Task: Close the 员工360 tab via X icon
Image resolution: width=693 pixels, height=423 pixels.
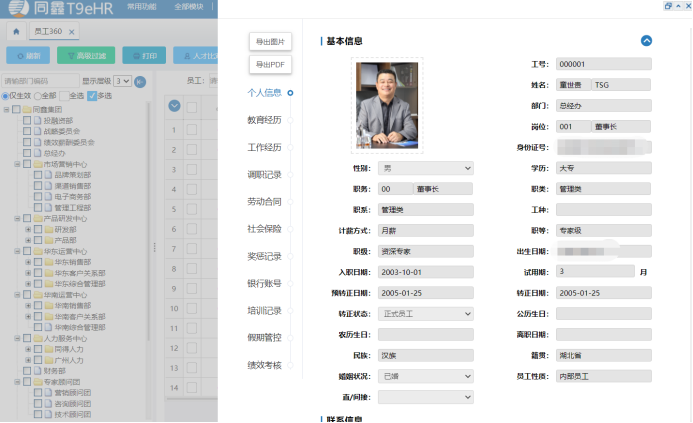Action: pos(72,33)
